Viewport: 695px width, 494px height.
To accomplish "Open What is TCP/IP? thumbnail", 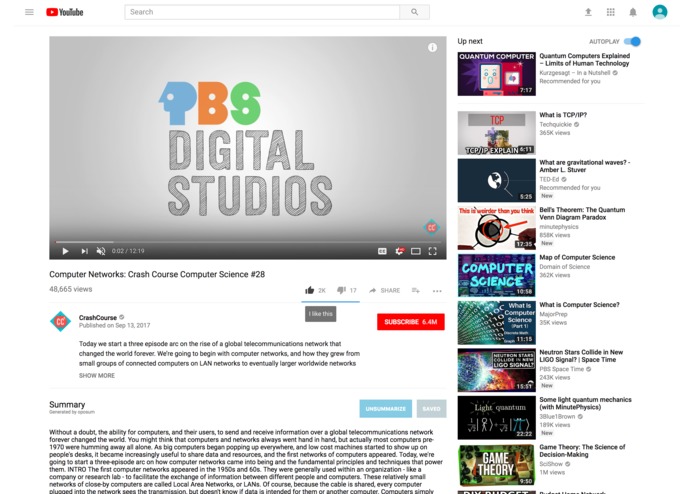I will 496,133.
